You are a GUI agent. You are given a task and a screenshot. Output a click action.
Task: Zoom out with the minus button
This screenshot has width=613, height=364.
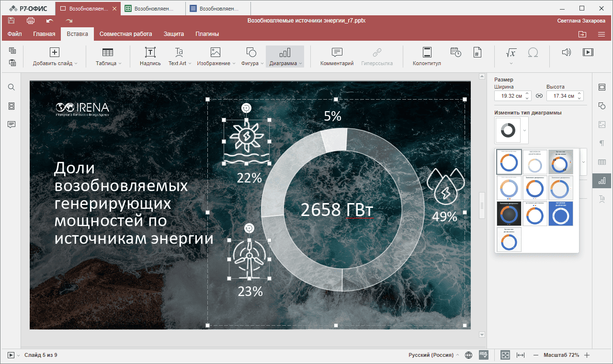pos(536,355)
